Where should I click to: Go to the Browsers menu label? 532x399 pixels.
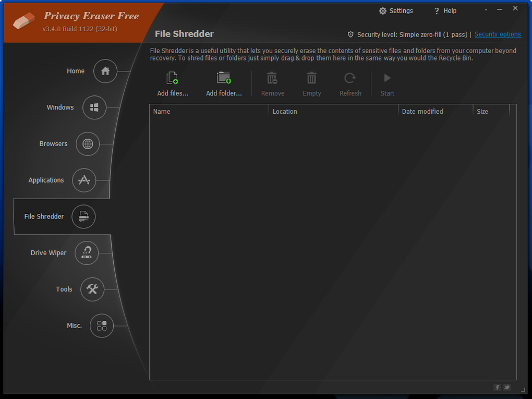[53, 143]
